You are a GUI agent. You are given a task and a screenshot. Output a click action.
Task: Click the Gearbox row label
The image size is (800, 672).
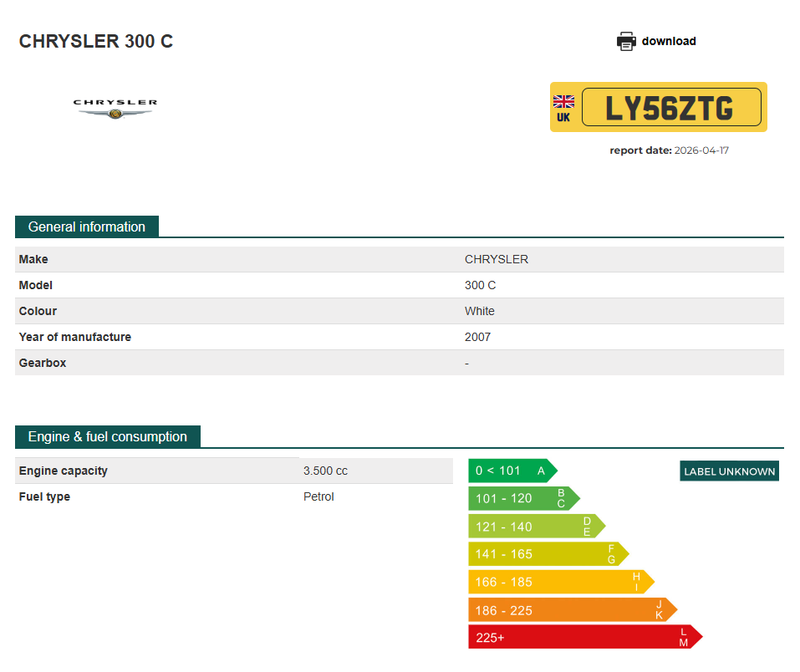[x=43, y=363]
